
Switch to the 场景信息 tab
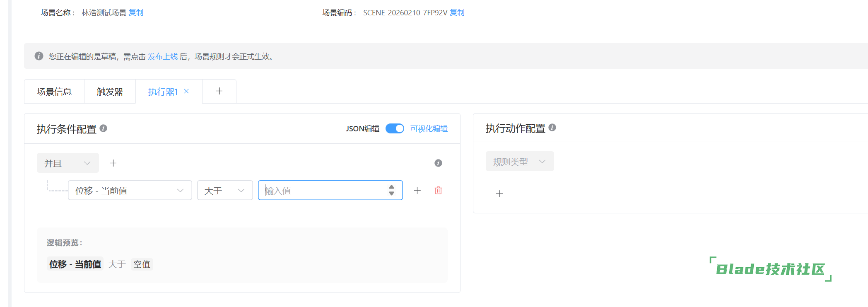point(54,92)
